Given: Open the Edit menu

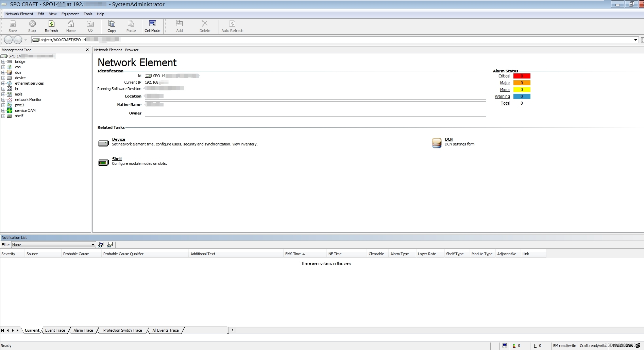Looking at the screenshot, I should (x=41, y=14).
